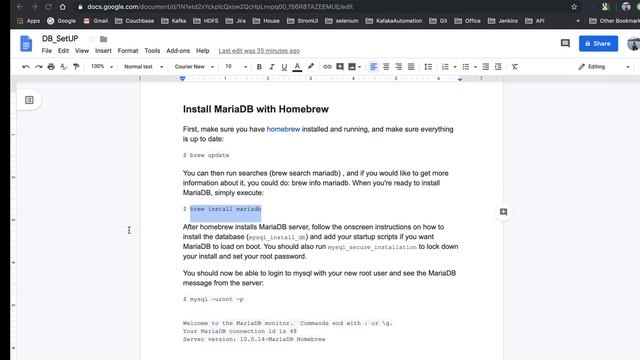Star the DB_SetUP document
The width and height of the screenshot is (640, 360).
91,39
